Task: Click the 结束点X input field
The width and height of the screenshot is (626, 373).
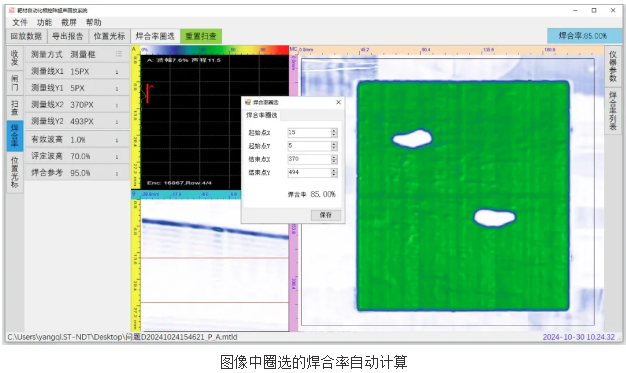Action: coord(309,159)
